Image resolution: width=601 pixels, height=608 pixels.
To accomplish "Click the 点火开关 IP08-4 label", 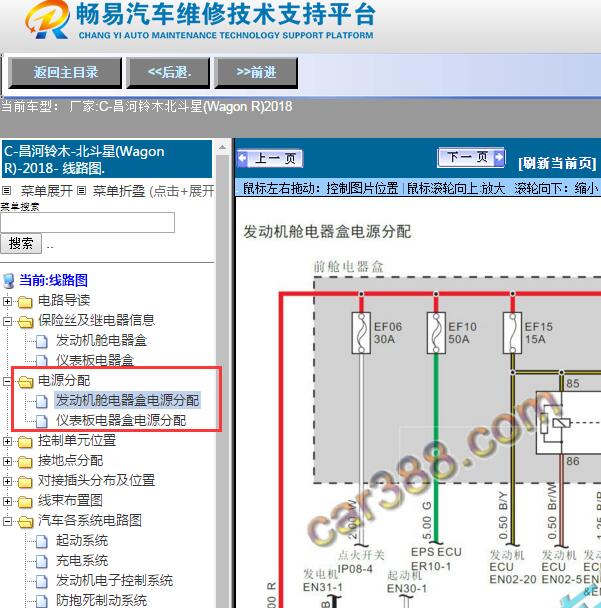I will coord(359,561).
